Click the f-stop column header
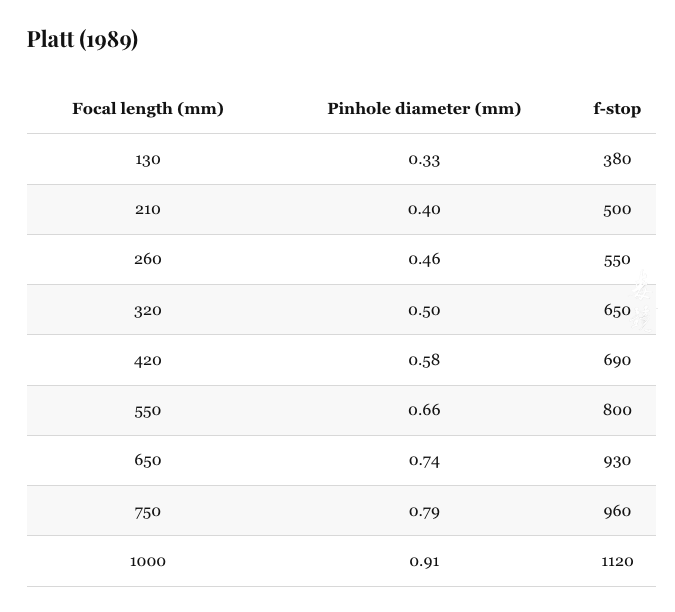Screen dimensions: 675x612 (617, 108)
